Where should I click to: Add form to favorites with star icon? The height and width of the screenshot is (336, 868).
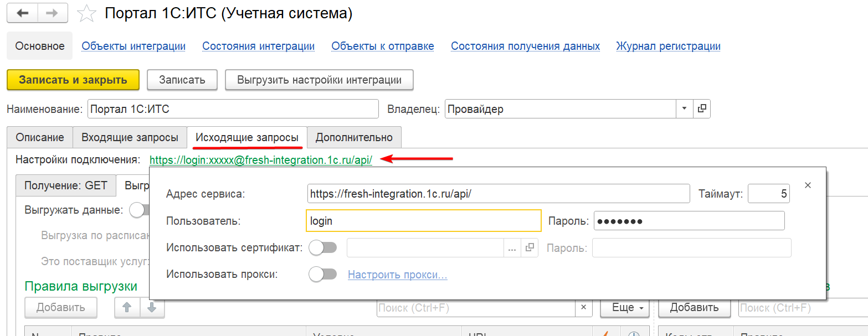(x=87, y=14)
